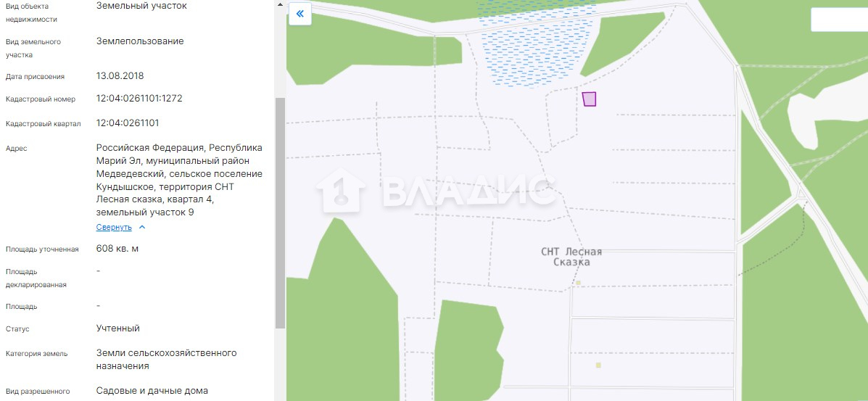The width and height of the screenshot is (868, 401).
Task: Collapse the info panel with double-chevron button
Action: coord(300,14)
